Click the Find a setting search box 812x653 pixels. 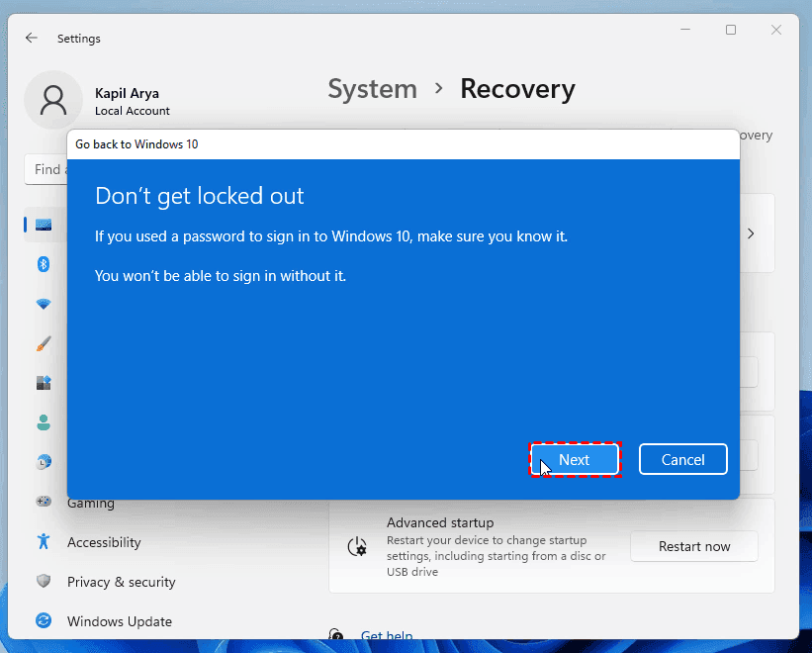point(45,169)
